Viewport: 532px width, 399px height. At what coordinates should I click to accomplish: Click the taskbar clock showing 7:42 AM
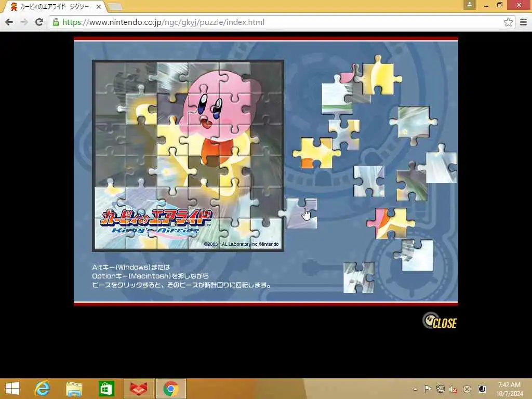[x=509, y=389]
